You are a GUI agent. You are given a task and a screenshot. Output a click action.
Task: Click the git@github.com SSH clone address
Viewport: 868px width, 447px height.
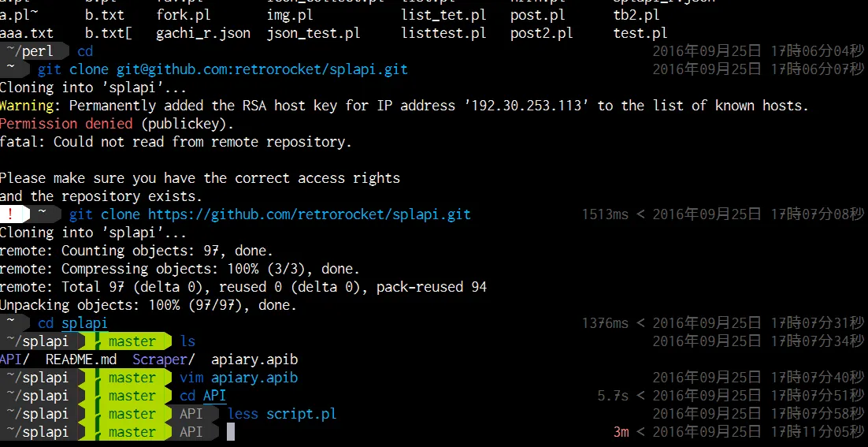pyautogui.click(x=262, y=69)
